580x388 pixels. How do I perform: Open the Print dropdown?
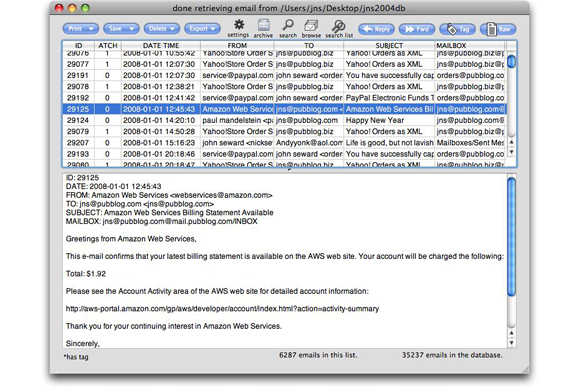81,28
